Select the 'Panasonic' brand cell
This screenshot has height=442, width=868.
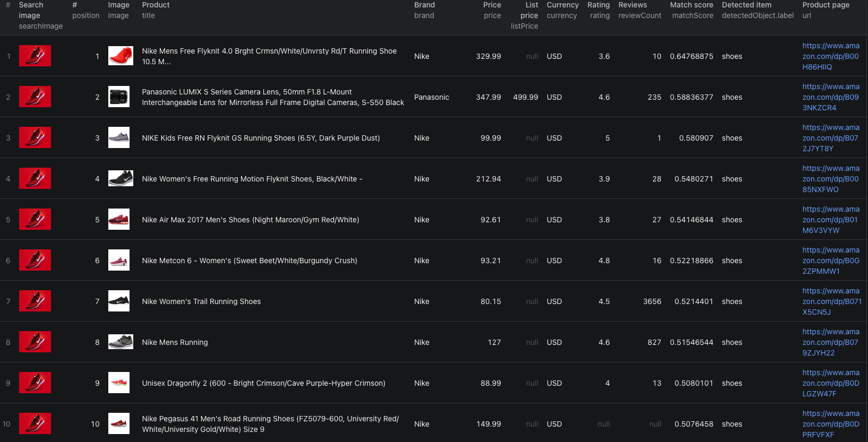(432, 97)
